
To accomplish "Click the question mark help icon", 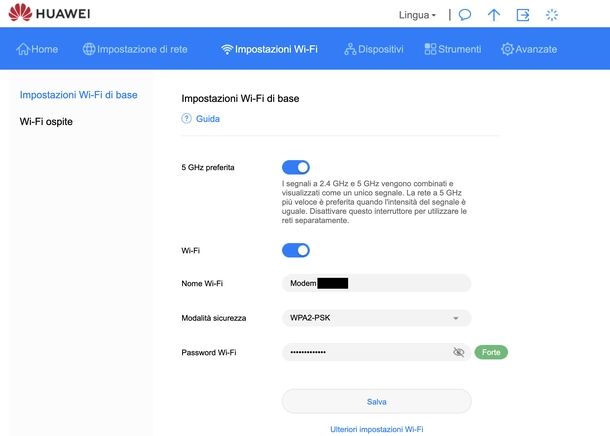I will [x=186, y=118].
